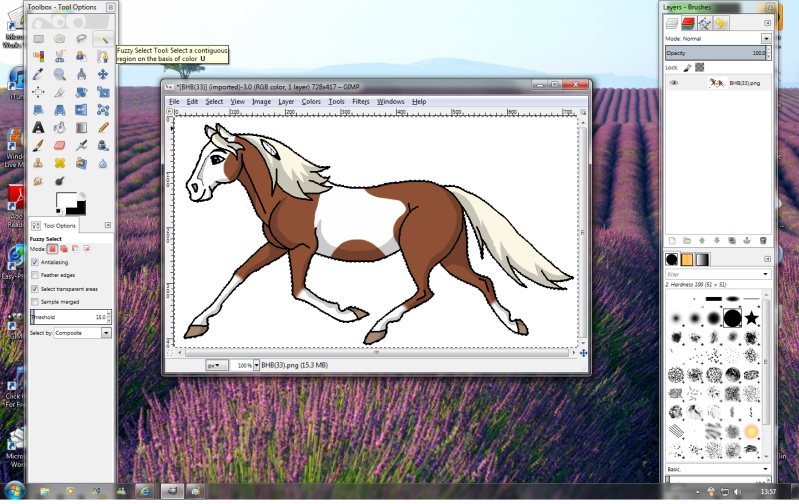Open the layer Mode dropdown
The height and width of the screenshot is (504, 799).
click(766, 39)
